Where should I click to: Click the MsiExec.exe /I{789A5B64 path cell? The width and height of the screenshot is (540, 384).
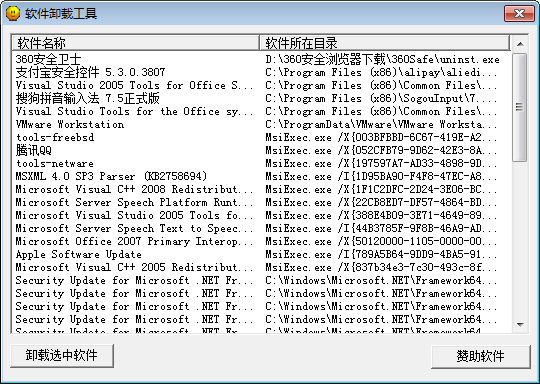(x=381, y=255)
